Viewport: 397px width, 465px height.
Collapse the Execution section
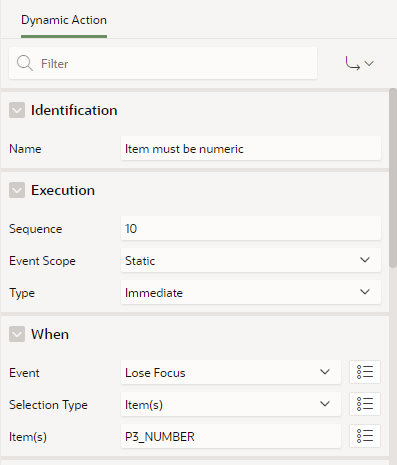17,190
